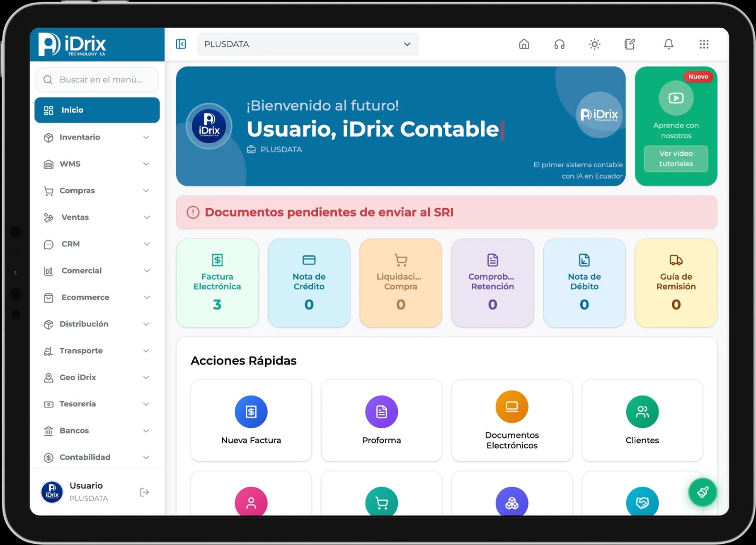Click the green floating brush button
756x545 pixels.
[x=703, y=492]
